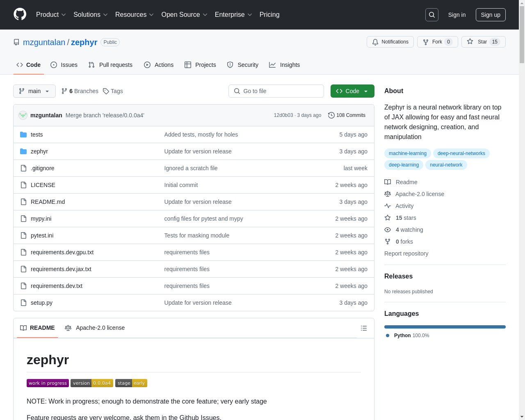Viewport: 525px width, 420px height.
Task: Expand the Open Source menu
Action: (x=185, y=15)
